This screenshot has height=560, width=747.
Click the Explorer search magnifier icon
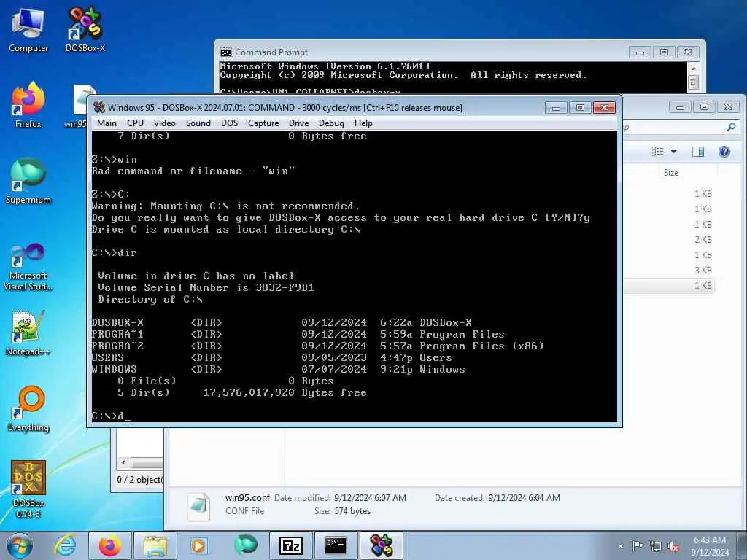tap(731, 127)
